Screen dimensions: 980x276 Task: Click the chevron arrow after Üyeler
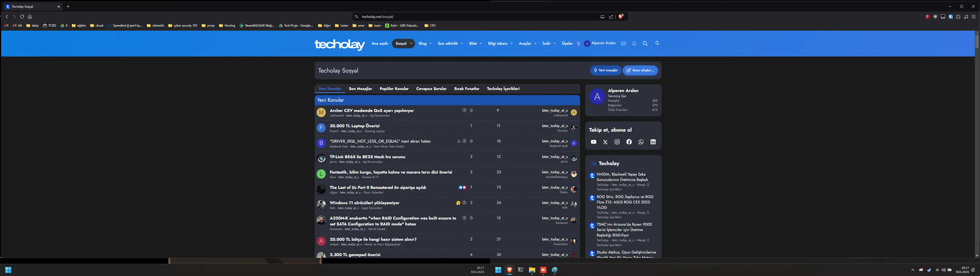pyautogui.click(x=578, y=43)
